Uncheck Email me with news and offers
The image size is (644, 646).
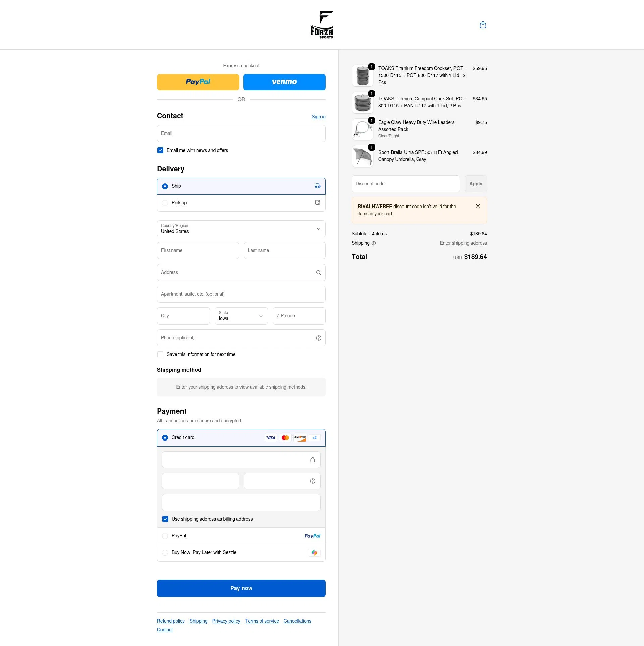(x=160, y=150)
